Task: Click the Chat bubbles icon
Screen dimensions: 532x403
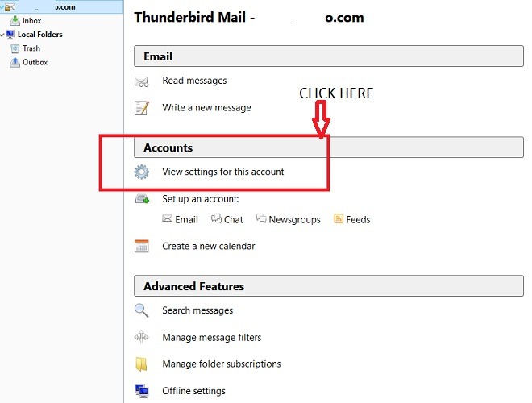Action: [216, 218]
